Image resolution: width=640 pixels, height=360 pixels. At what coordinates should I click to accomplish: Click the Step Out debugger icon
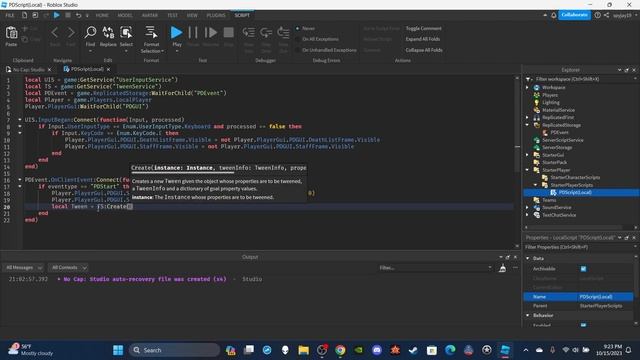[x=283, y=32]
